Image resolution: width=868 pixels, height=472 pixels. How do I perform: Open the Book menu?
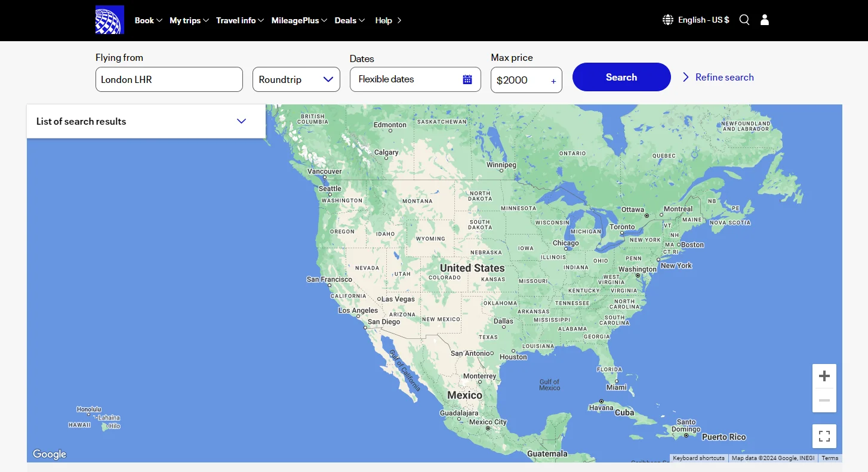click(x=148, y=20)
